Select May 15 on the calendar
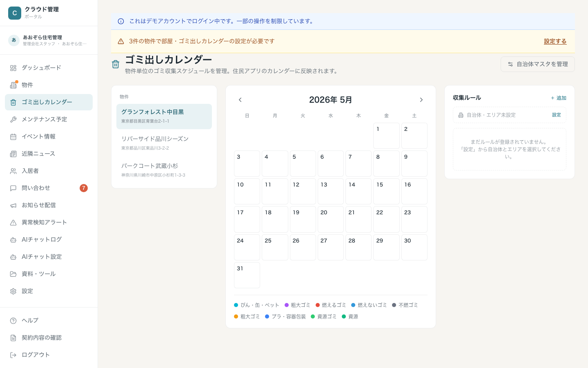Viewport: 588px width, 368px height. pyautogui.click(x=386, y=191)
